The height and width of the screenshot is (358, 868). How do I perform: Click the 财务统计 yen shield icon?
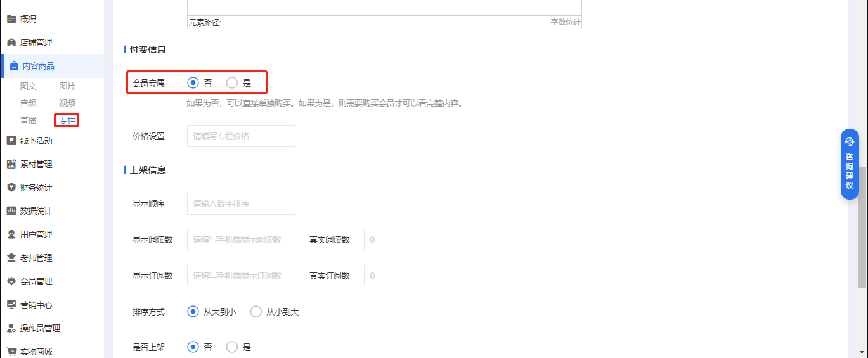pyautogui.click(x=11, y=188)
